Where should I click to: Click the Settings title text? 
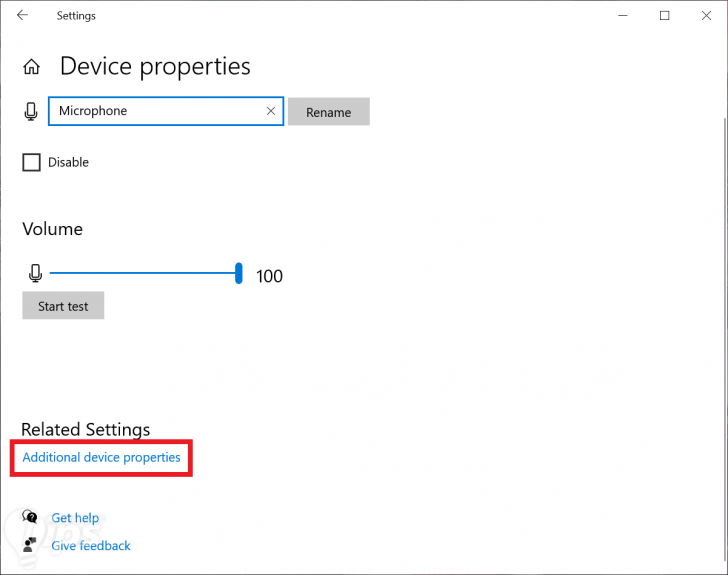[76, 16]
